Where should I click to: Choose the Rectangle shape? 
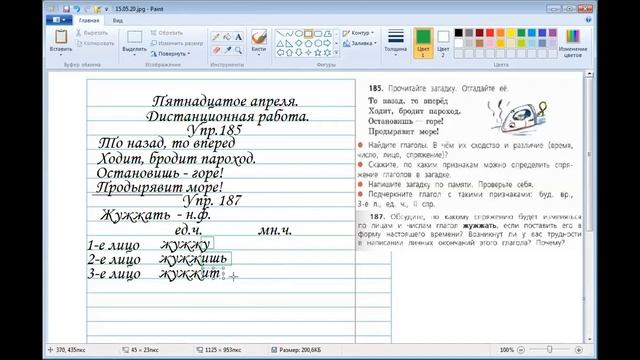coord(308,34)
